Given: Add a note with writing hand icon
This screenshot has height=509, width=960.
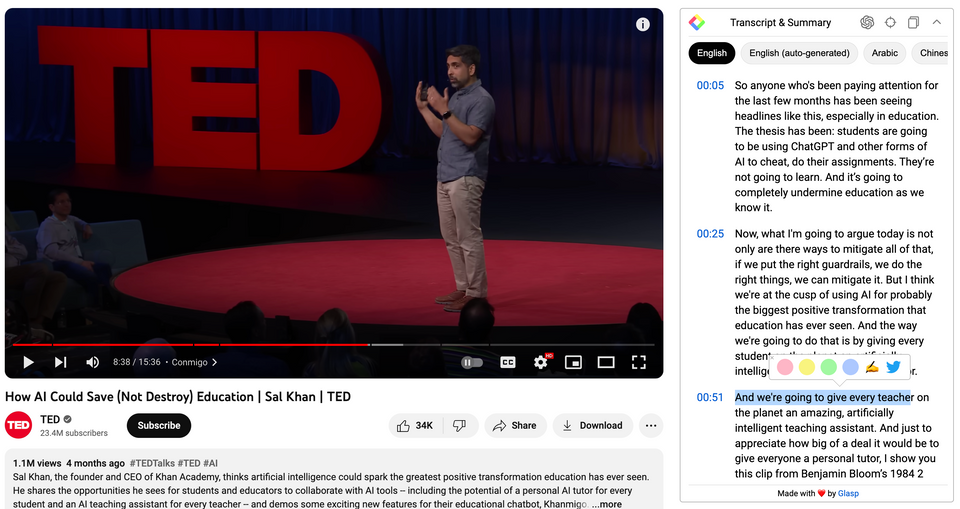Looking at the screenshot, I should pyautogui.click(x=872, y=367).
